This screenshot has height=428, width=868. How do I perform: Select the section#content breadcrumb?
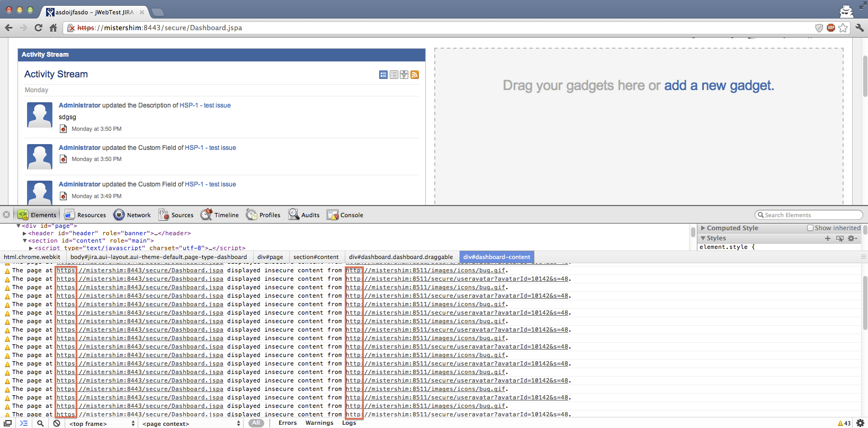click(x=316, y=257)
